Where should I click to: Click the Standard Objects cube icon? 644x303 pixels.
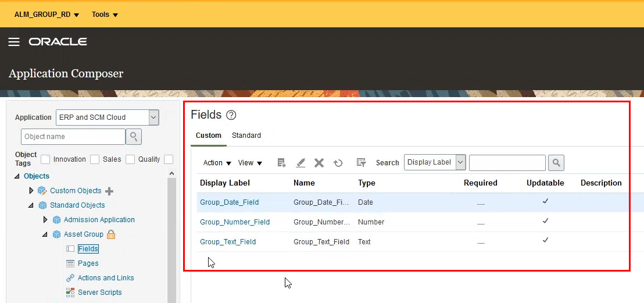click(42, 205)
